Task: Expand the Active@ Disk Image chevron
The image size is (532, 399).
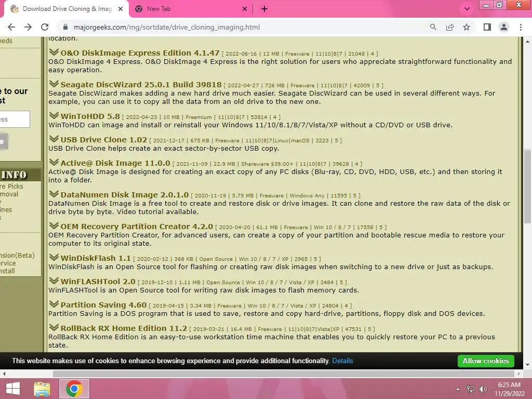Action: click(54, 163)
